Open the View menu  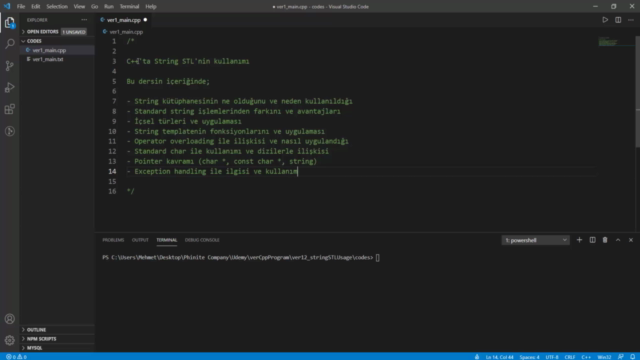tap(79, 7)
